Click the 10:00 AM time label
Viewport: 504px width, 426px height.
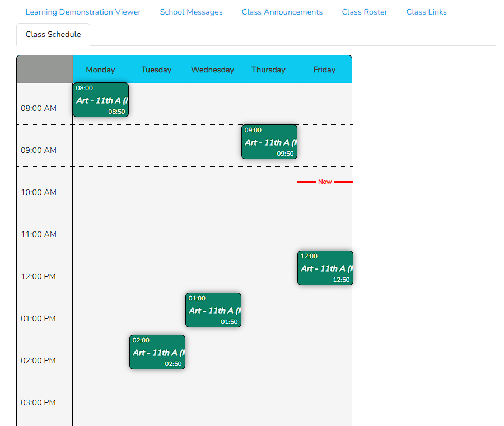point(39,192)
